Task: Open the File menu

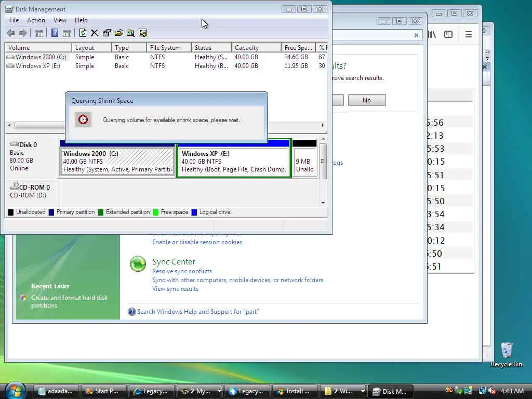Action: tap(14, 20)
